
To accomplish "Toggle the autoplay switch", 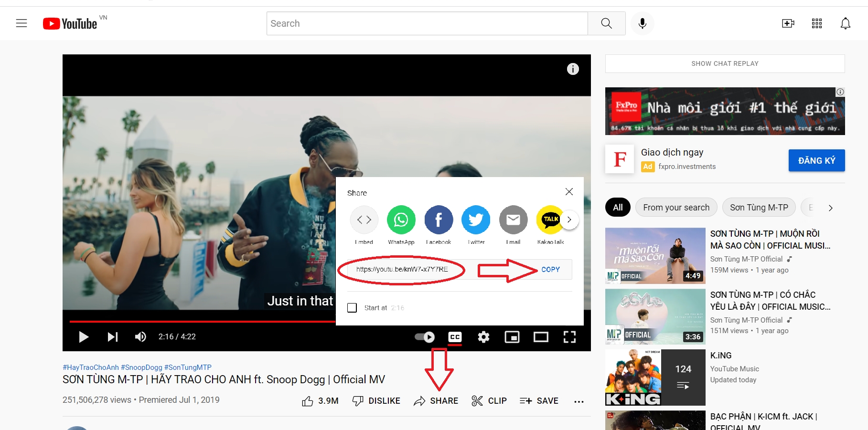I will point(424,337).
